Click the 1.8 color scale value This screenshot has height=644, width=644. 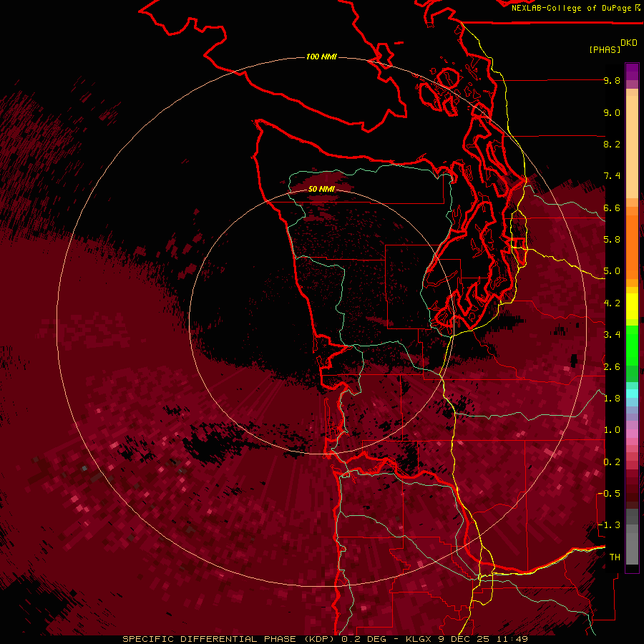[x=612, y=399]
